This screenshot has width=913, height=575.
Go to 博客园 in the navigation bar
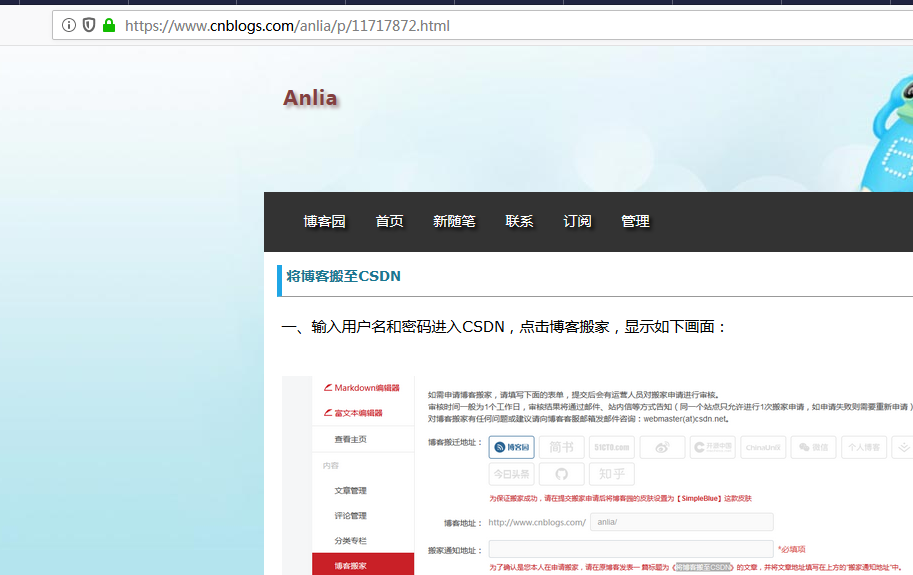click(x=324, y=221)
